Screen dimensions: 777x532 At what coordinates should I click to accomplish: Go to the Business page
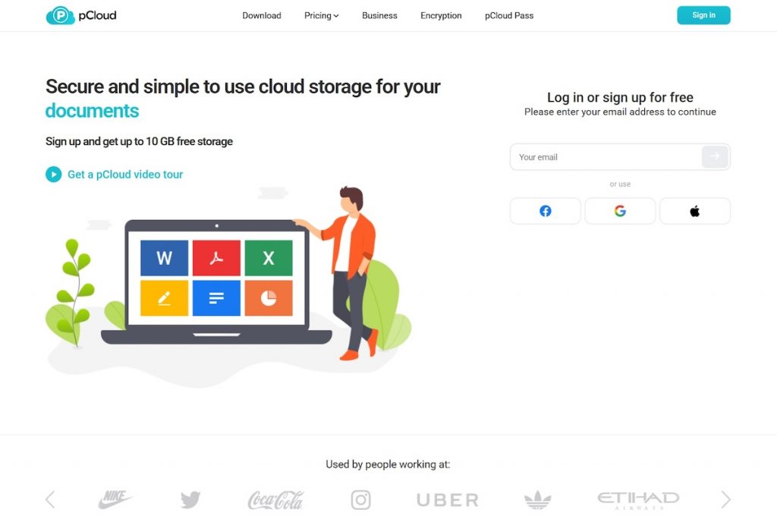pos(379,16)
